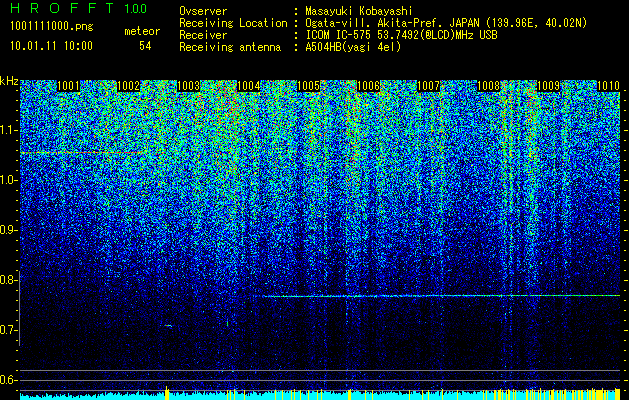
Task: Click the 'Receiving antenna' label
Action: pyautogui.click(x=230, y=47)
